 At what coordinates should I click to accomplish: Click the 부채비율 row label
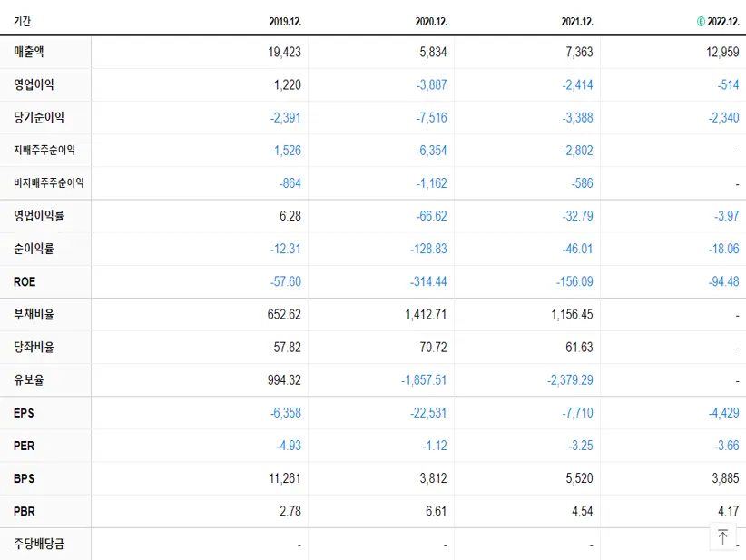click(34, 314)
